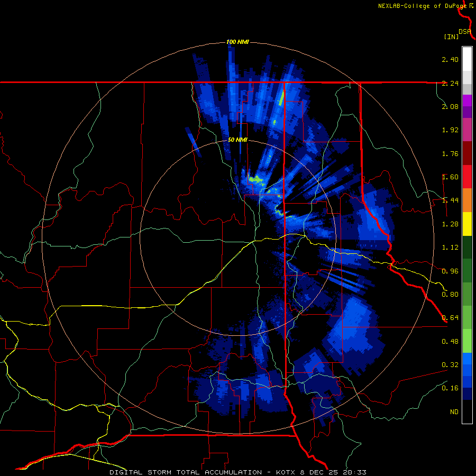476x476 pixels.
Task: Select the 1.60 legend value
Action: pos(450,177)
